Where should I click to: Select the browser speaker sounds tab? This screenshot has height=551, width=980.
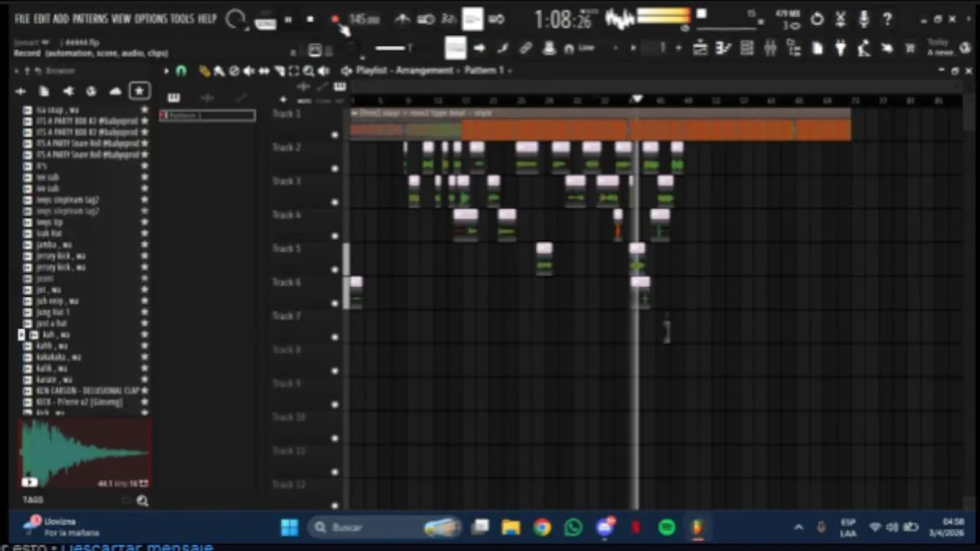68,91
